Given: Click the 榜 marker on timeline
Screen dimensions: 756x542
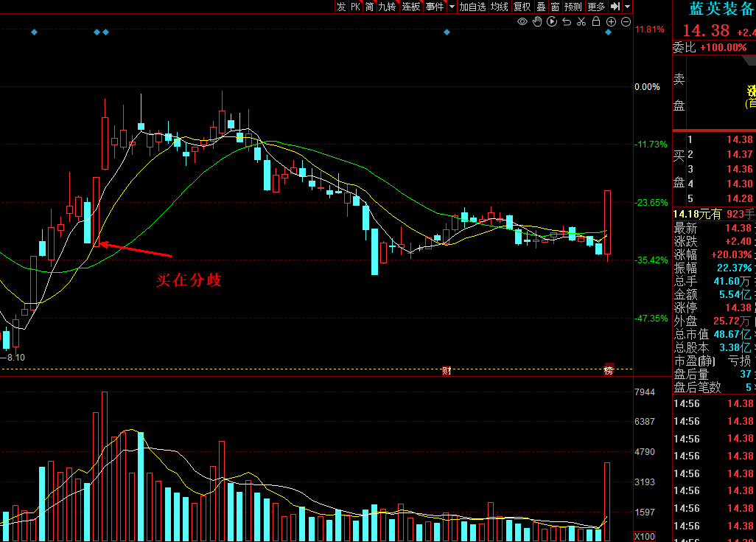Looking at the screenshot, I should (x=609, y=370).
